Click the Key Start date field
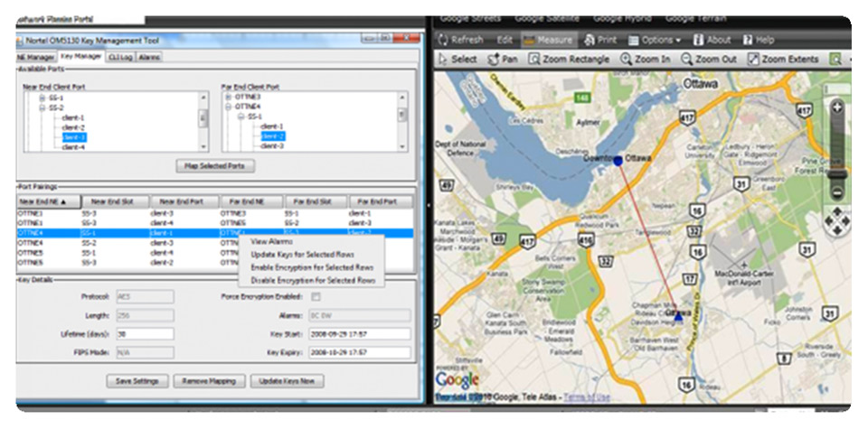 coord(360,334)
